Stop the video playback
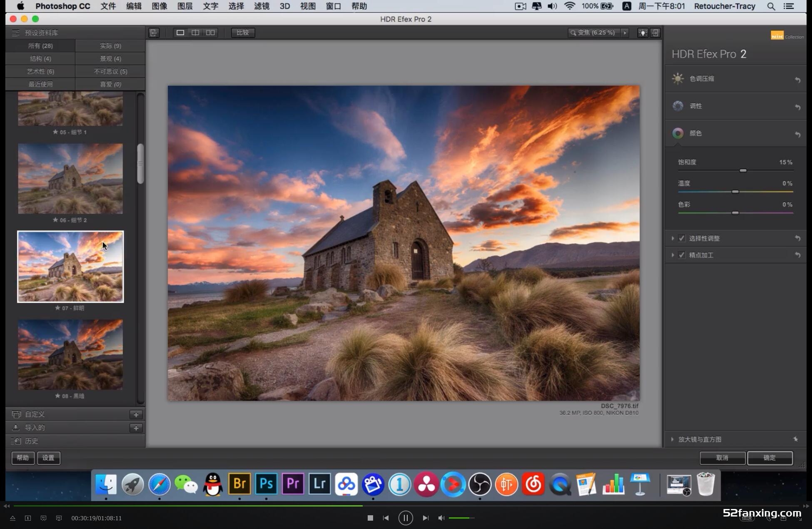Image resolution: width=812 pixels, height=529 pixels. tap(370, 518)
